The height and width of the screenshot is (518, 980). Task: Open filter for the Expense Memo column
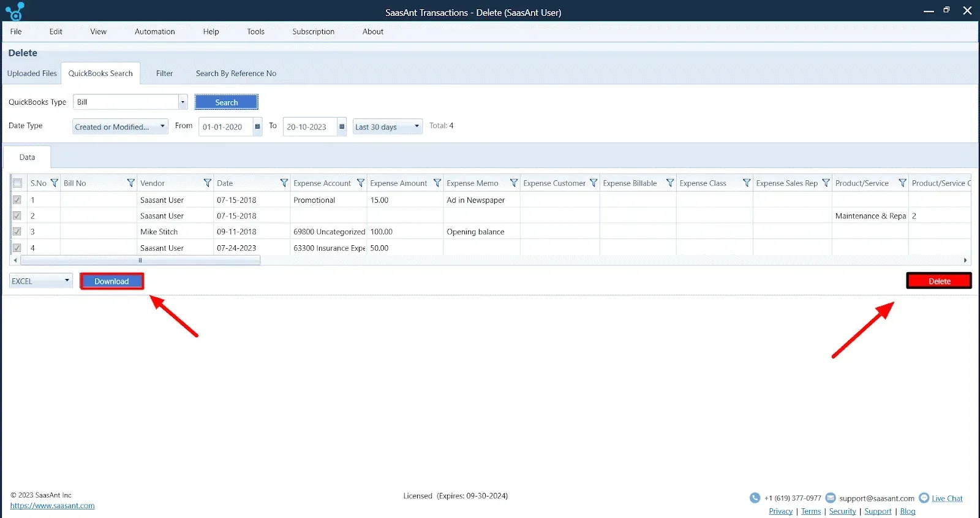513,183
